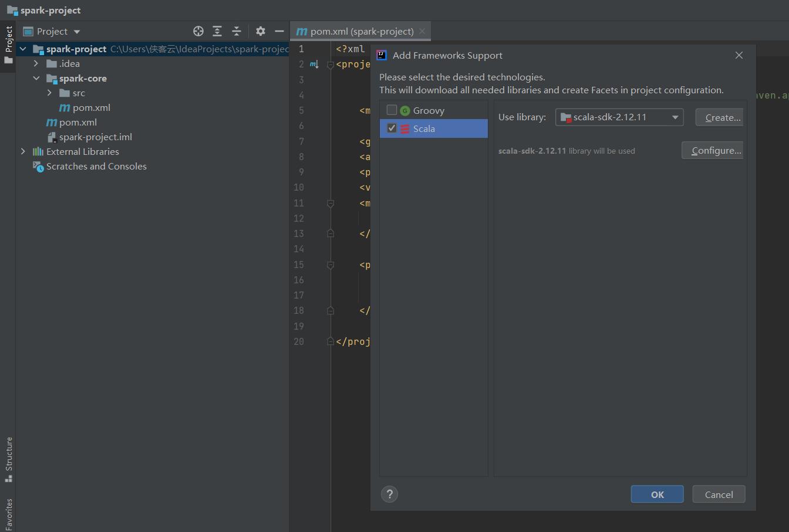Click the Scratches and Consoles icon
Viewport: 789px width, 532px height.
38,167
